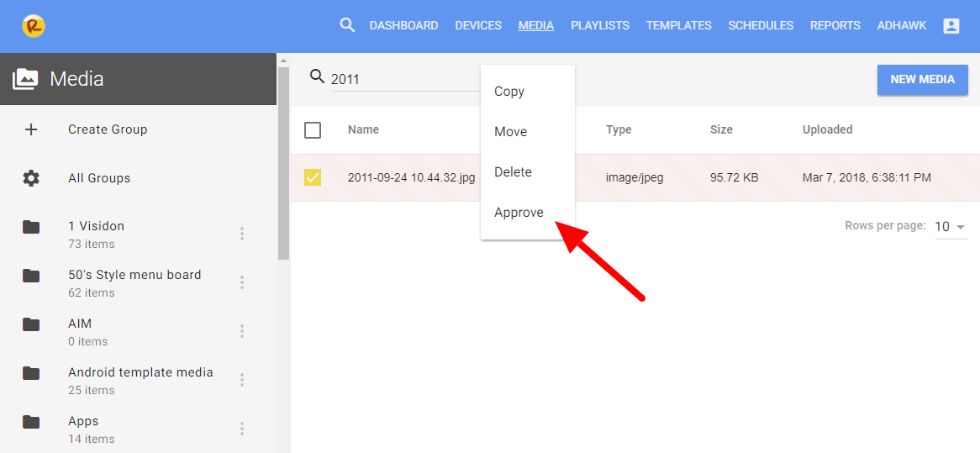Viewport: 980px width, 453px height.
Task: Open the 50's Style menu board group
Action: pos(134,275)
